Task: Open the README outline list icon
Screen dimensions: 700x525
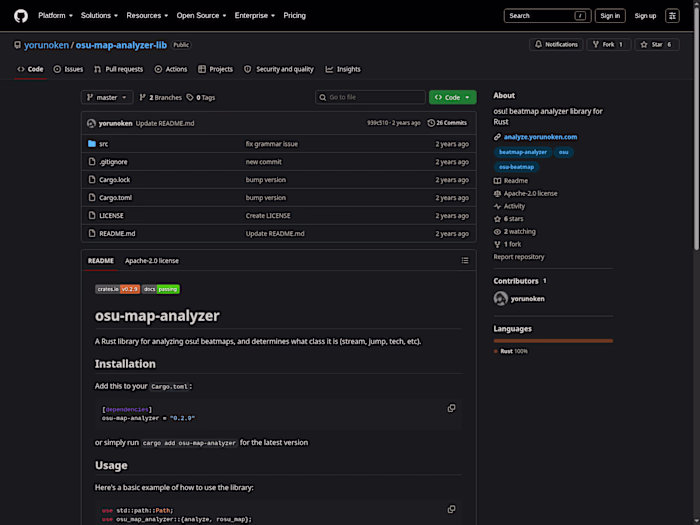Action: [465, 261]
